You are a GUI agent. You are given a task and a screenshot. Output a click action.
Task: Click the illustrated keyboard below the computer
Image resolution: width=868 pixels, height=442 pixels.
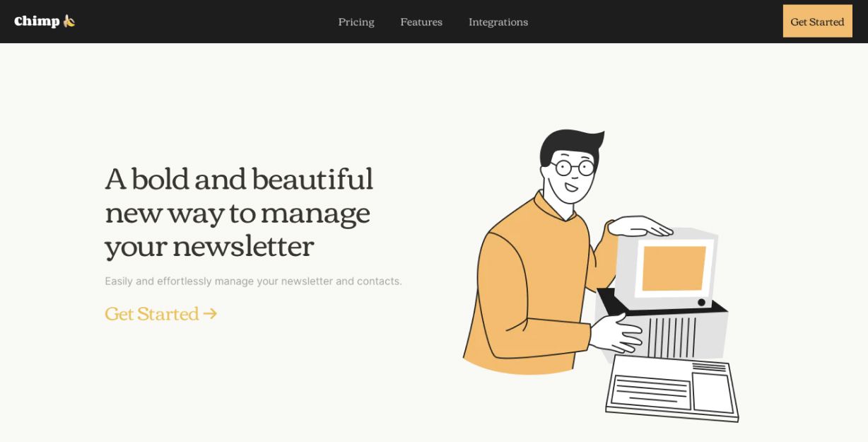(x=671, y=388)
